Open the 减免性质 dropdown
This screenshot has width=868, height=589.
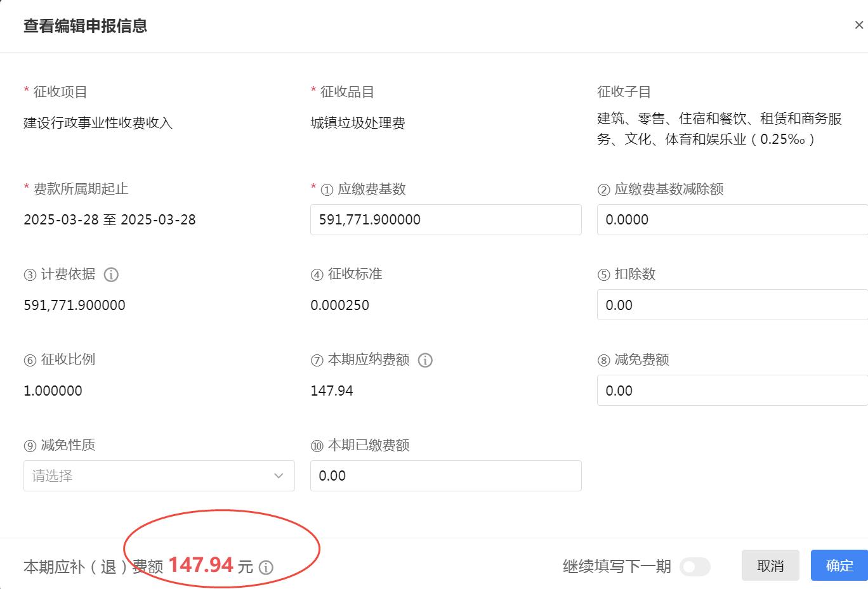(x=159, y=476)
